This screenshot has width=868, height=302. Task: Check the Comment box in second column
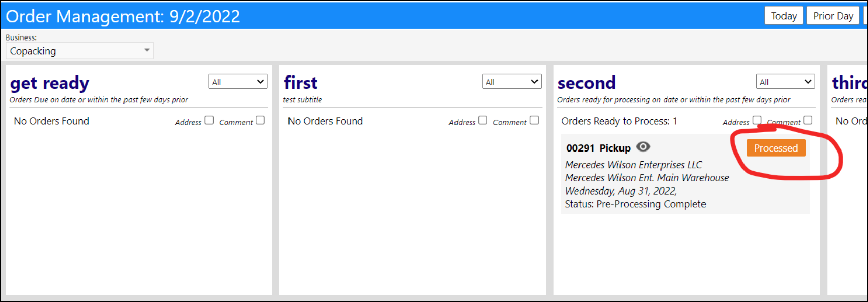(808, 120)
